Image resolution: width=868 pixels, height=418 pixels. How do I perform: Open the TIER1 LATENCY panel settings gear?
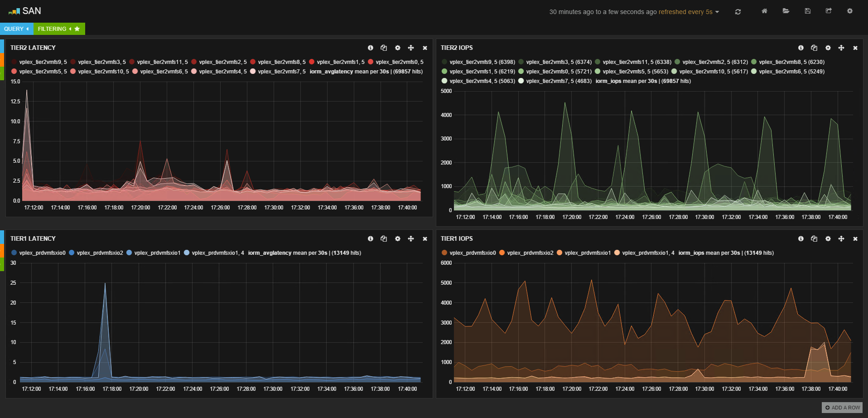(x=397, y=239)
